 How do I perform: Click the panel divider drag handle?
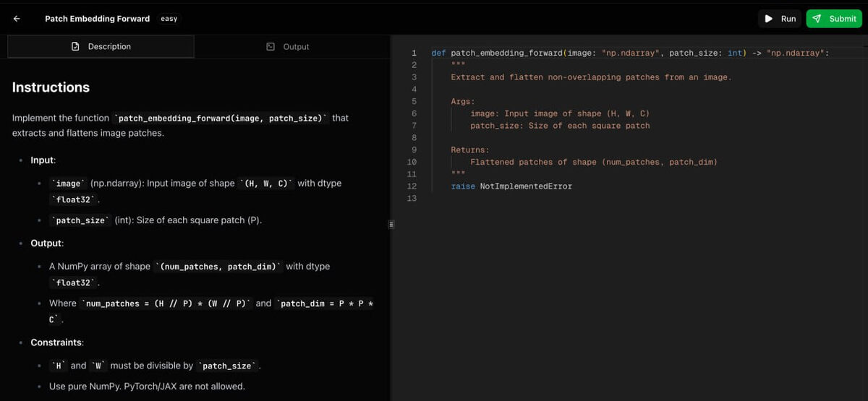click(x=391, y=225)
